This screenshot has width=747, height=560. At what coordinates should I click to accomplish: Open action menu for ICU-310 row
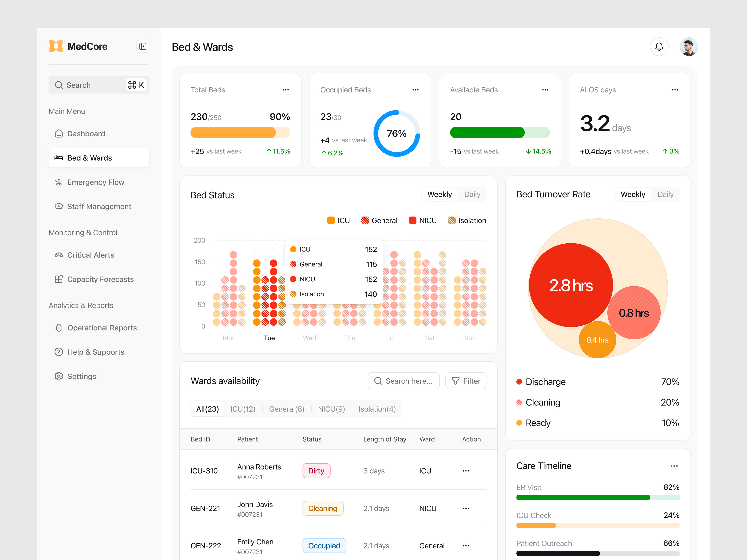click(466, 471)
